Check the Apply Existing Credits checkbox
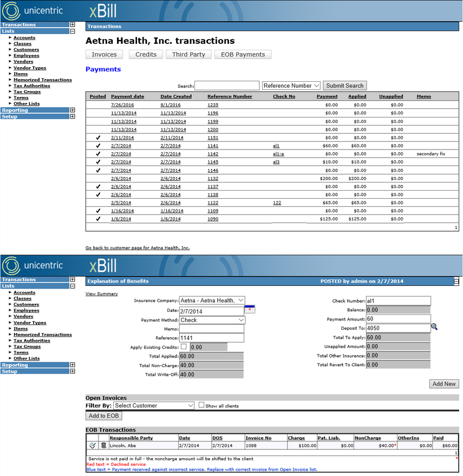Image resolution: width=463 pixels, height=476 pixels. [184, 347]
